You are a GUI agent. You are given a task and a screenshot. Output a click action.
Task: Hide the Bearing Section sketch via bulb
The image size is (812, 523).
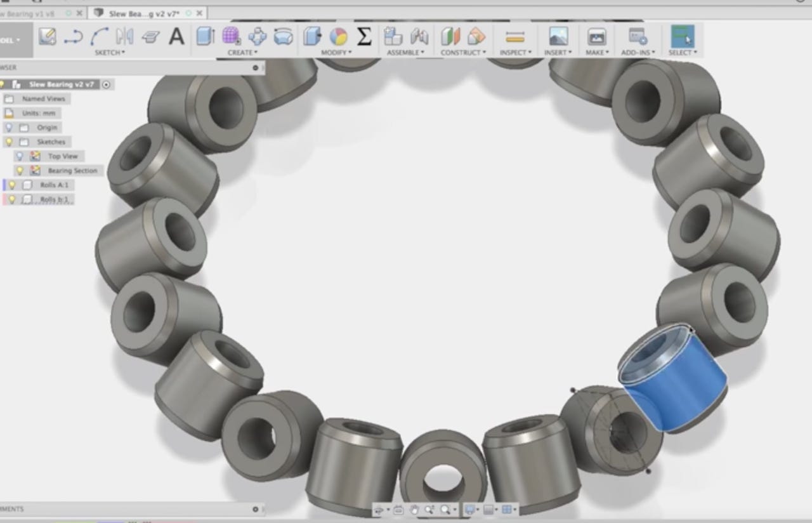point(20,171)
